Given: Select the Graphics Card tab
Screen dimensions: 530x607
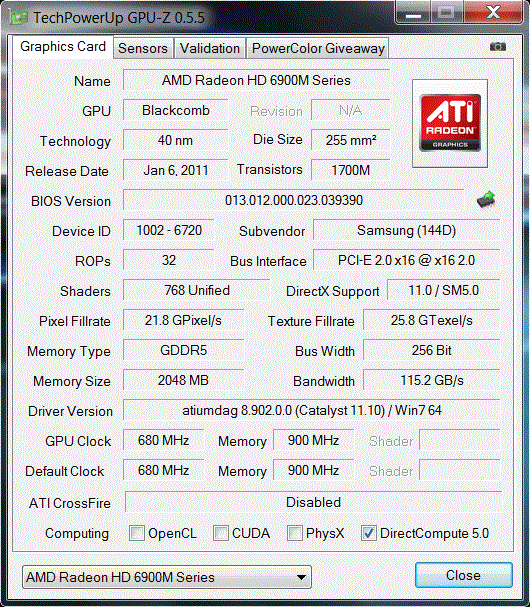Looking at the screenshot, I should [63, 47].
